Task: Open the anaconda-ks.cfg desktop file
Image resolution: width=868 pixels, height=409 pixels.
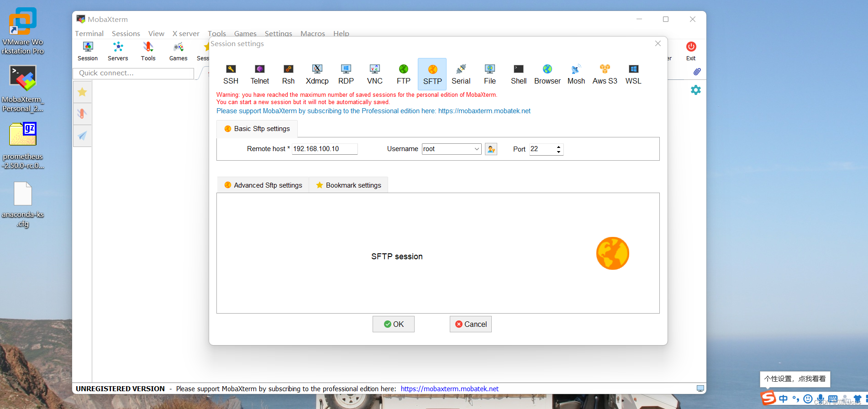Action: pos(23,204)
